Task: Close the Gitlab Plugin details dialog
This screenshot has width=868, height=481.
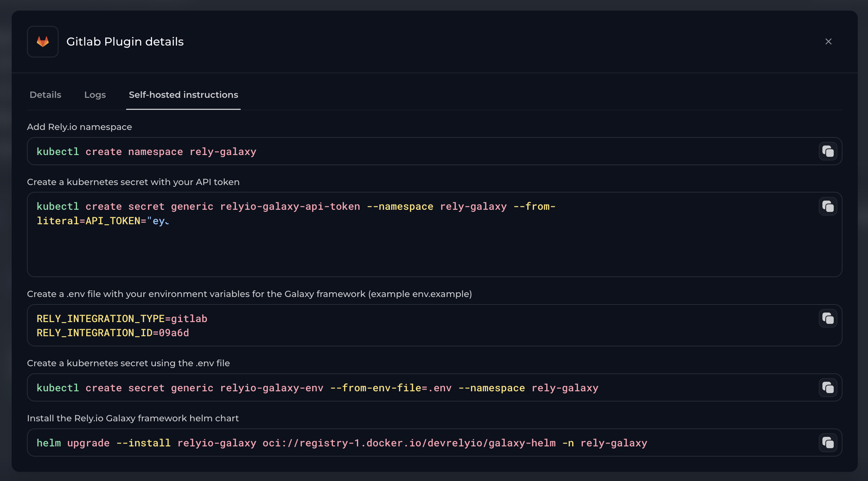Action: coord(828,42)
